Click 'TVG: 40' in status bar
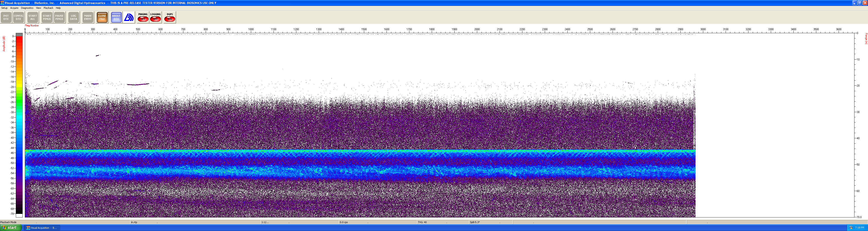 pos(422,222)
